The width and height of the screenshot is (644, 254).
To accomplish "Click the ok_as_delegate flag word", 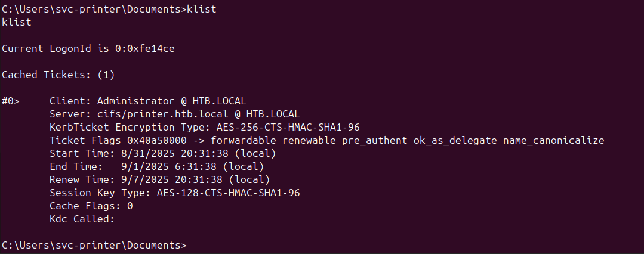I will click(x=455, y=140).
